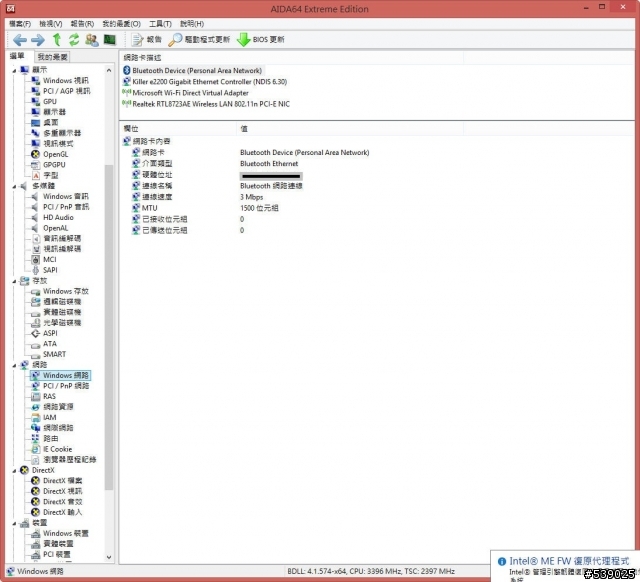Select Windows 網路 tree item
Image resolution: width=640 pixels, height=582 pixels.
click(61, 375)
